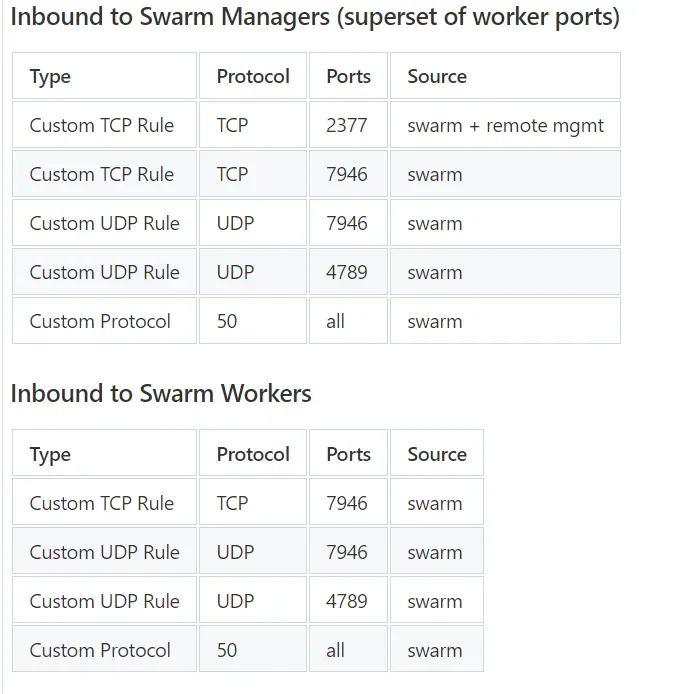Select port 4789 in managers table

click(x=348, y=272)
